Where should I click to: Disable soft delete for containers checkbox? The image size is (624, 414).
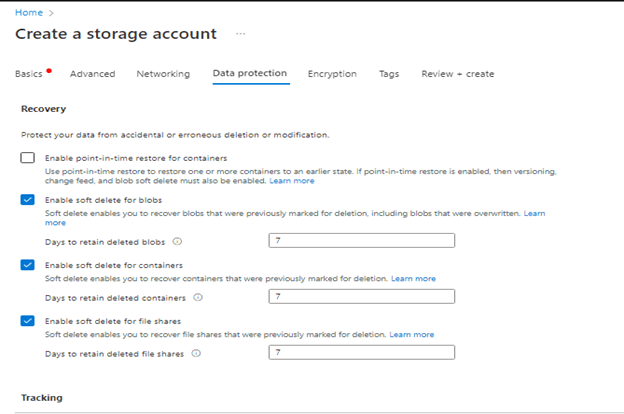(28, 265)
